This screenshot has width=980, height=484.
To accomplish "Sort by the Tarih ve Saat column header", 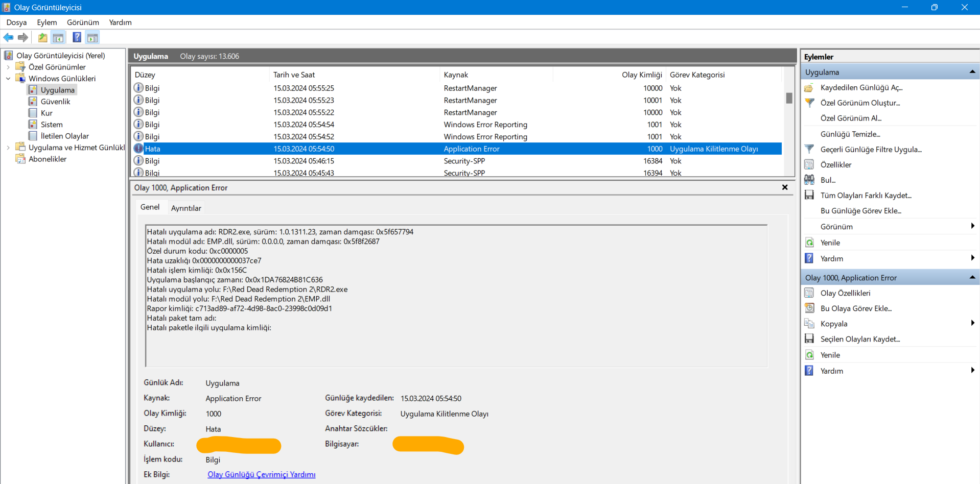I will (x=354, y=75).
